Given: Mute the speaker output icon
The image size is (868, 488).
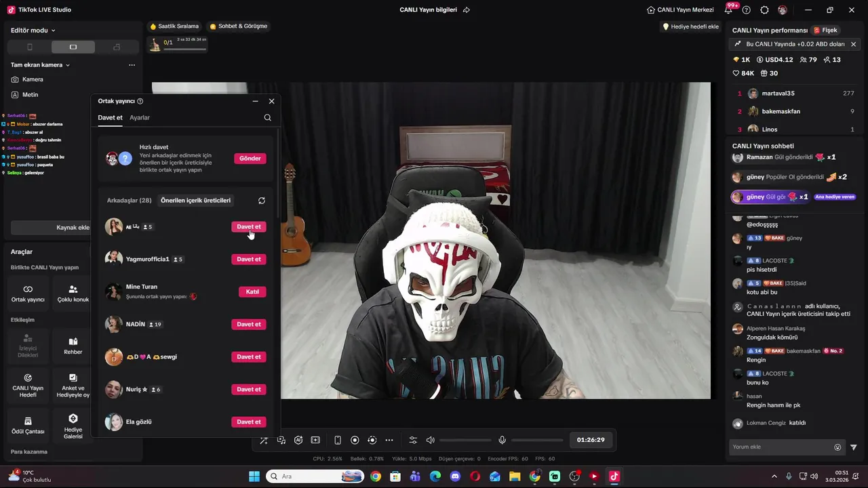Looking at the screenshot, I should (430, 440).
